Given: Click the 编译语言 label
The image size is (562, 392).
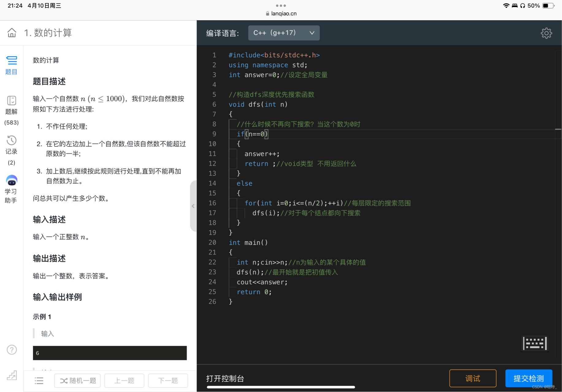Looking at the screenshot, I should [x=222, y=33].
